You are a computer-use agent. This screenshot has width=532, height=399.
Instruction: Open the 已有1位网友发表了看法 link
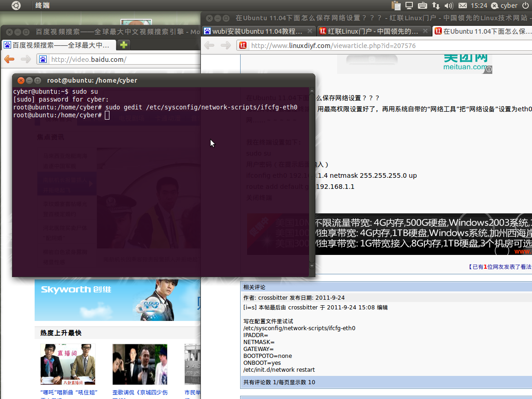click(500, 267)
